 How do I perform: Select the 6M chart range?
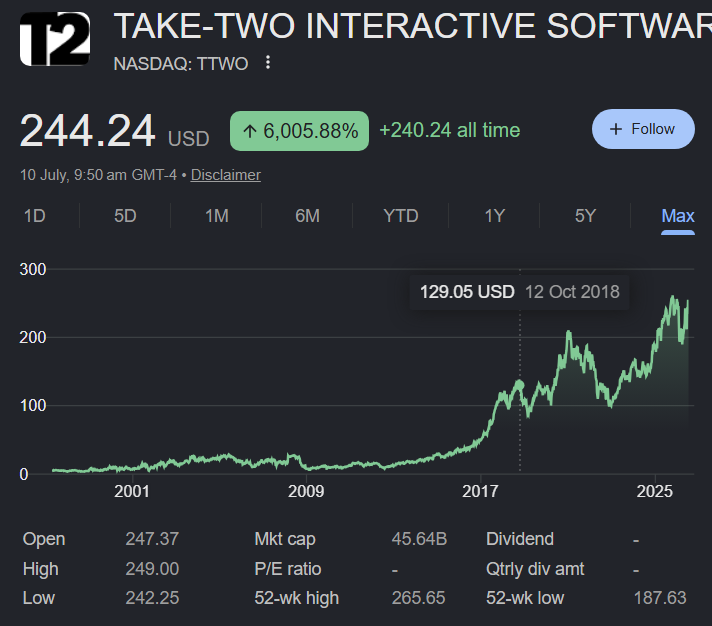pos(307,216)
